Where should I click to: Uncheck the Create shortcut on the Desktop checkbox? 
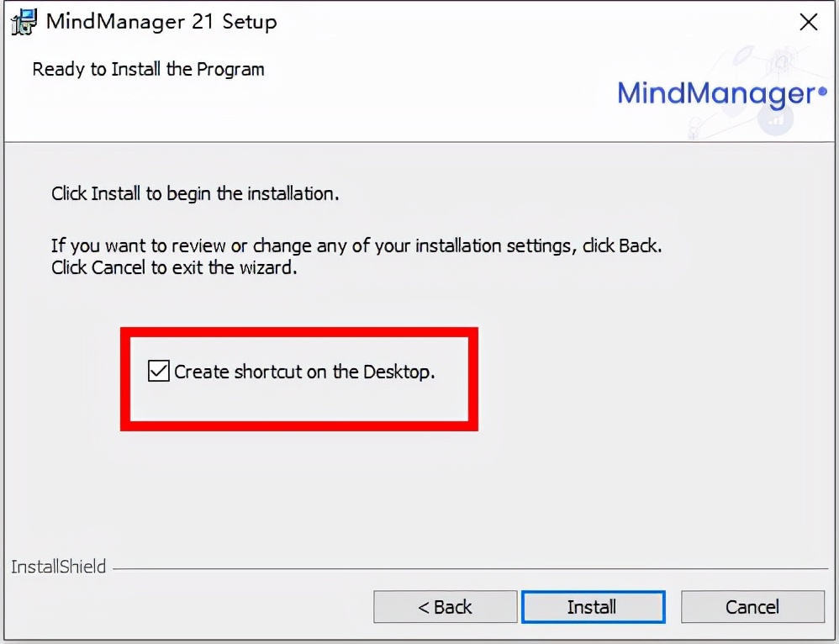(x=158, y=371)
